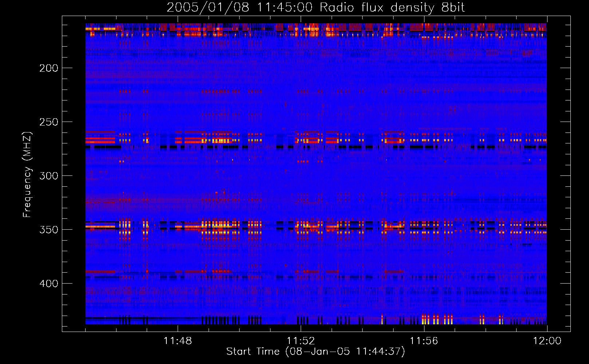Select the 250 frequency tick label

tap(49, 122)
